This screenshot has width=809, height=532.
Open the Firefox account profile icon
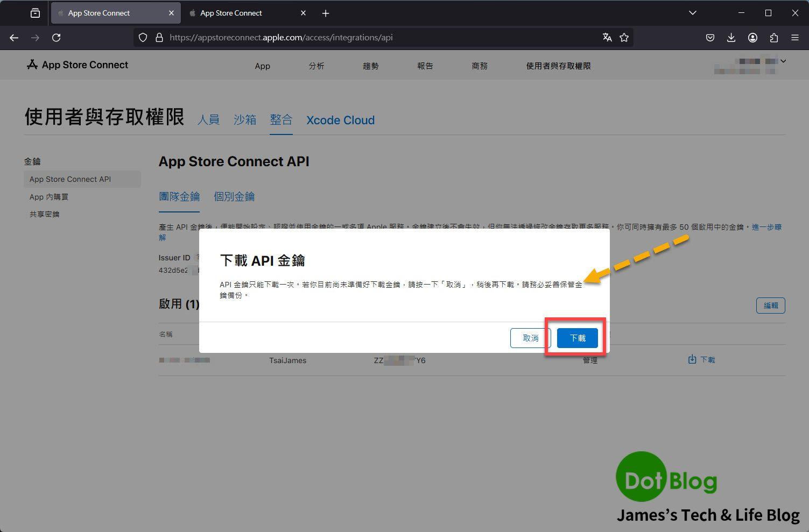[x=752, y=38]
